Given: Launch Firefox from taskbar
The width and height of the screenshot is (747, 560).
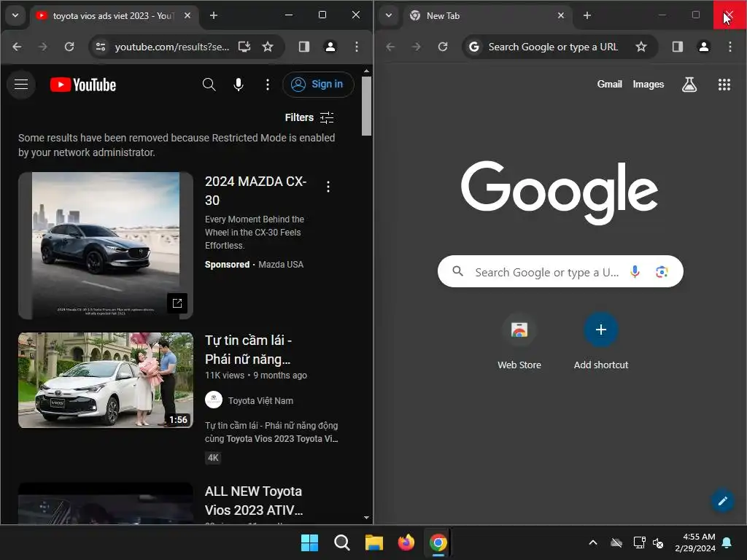Looking at the screenshot, I should pyautogui.click(x=406, y=542).
